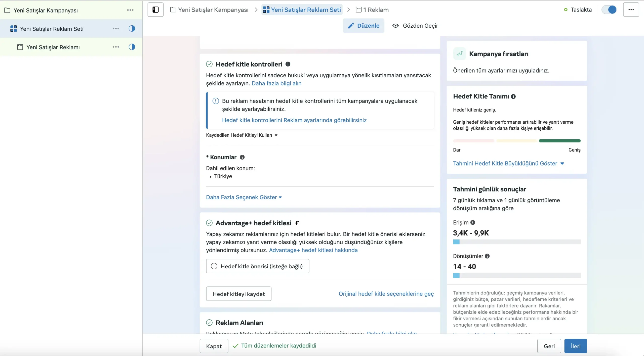This screenshot has width=644, height=356.
Task: Toggle half-circle status of Yeni Satışlar Reklam Seti
Action: [132, 29]
